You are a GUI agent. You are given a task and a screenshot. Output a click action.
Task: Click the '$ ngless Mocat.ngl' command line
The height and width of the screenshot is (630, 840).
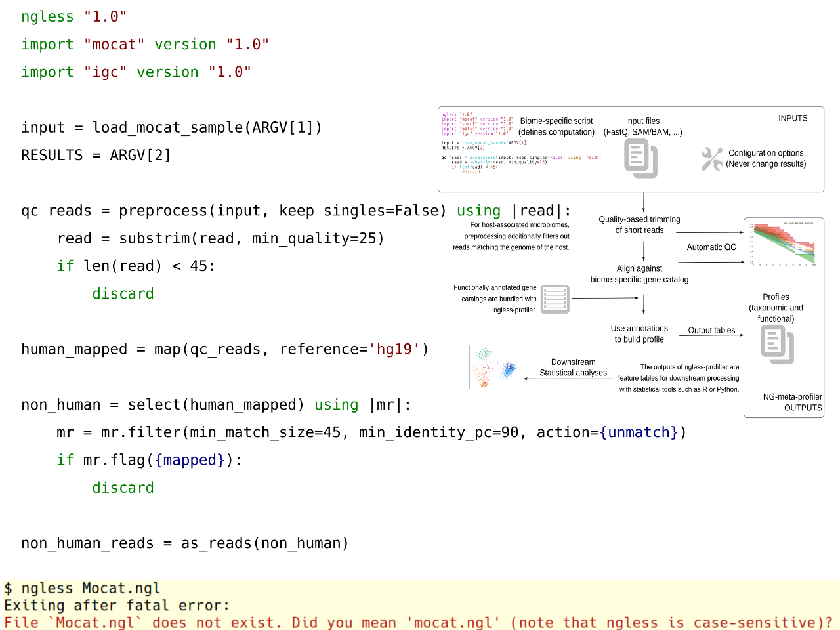83,588
